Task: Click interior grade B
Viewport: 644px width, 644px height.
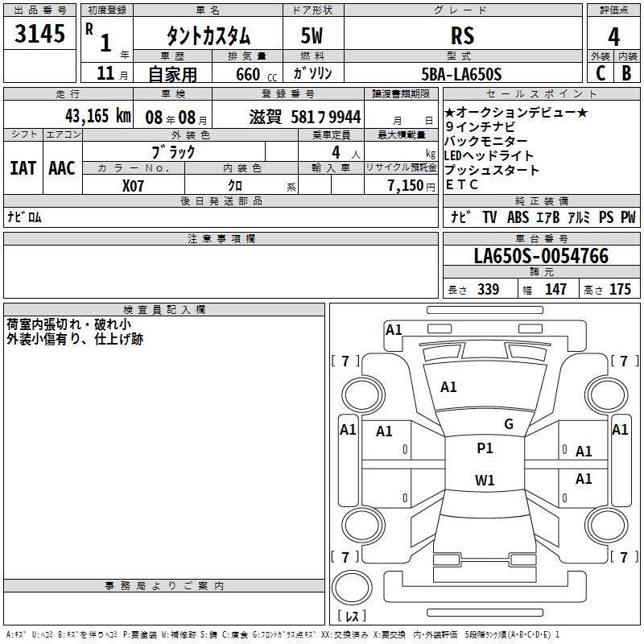Action: (x=627, y=73)
